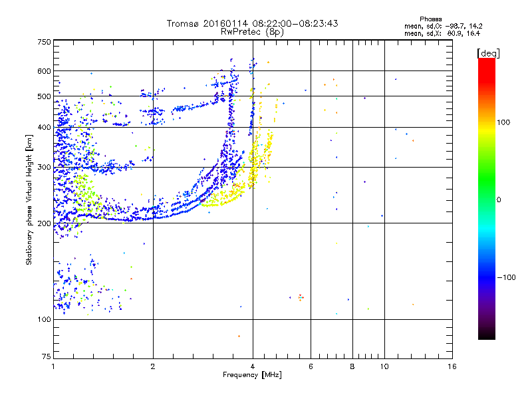
Task: Click the y-axis tick label "300"
Action: point(44,168)
